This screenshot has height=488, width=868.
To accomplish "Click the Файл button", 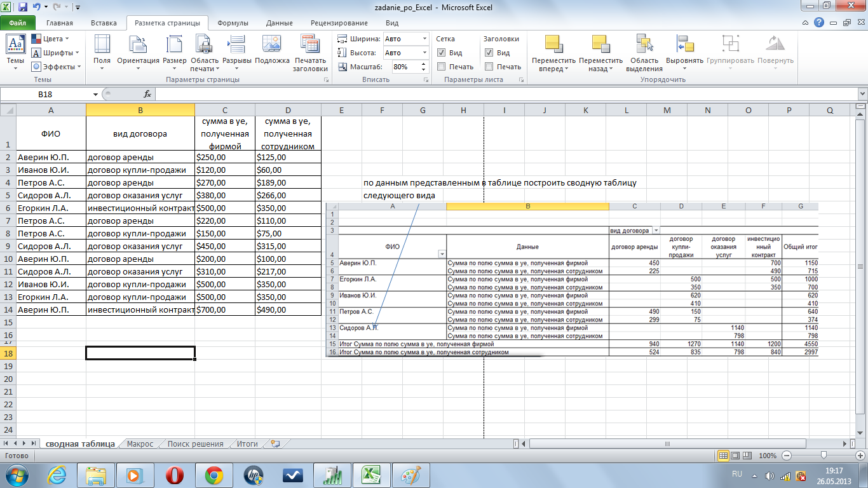I will point(17,23).
